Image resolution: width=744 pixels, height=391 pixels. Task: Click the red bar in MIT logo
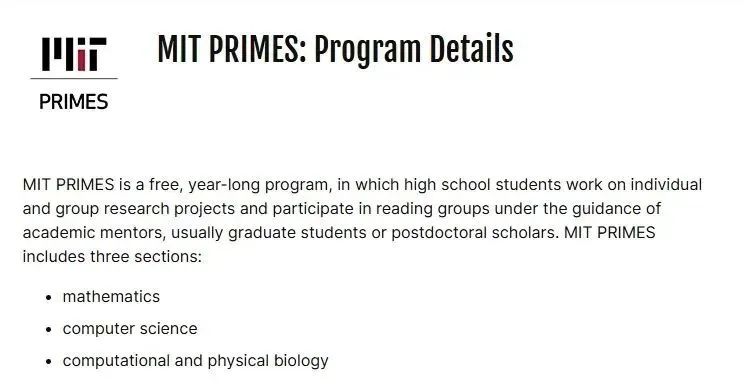tap(82, 60)
